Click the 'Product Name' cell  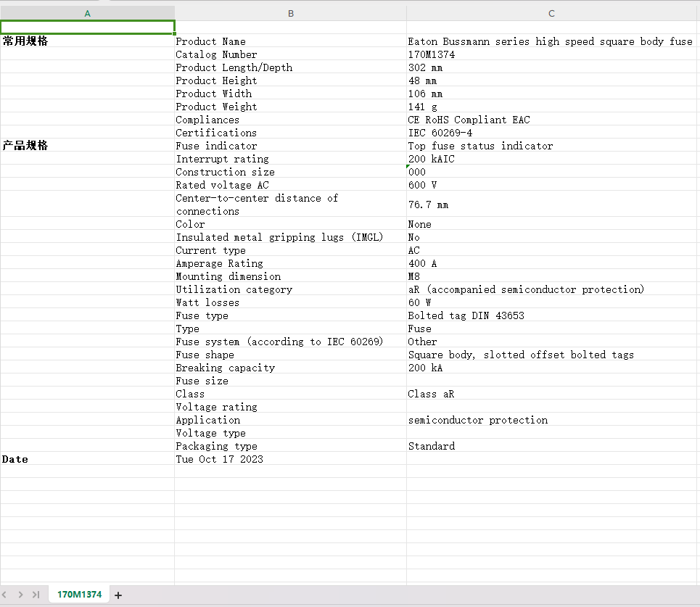point(291,41)
